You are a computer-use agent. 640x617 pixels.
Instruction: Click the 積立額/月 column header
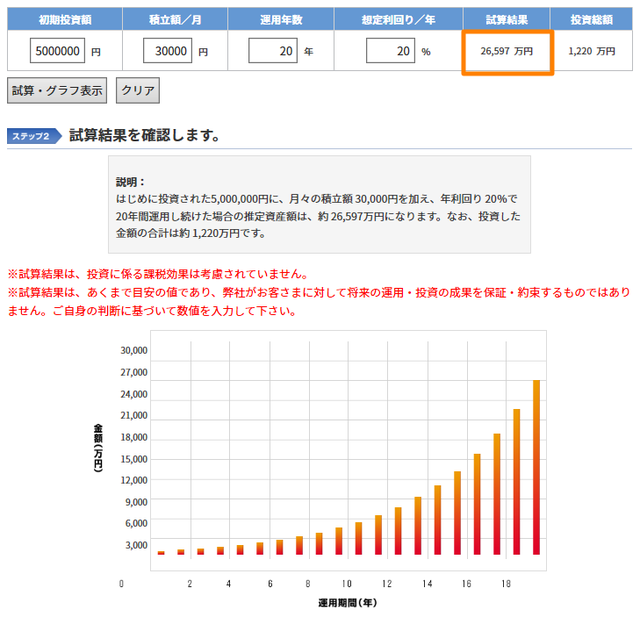click(175, 19)
